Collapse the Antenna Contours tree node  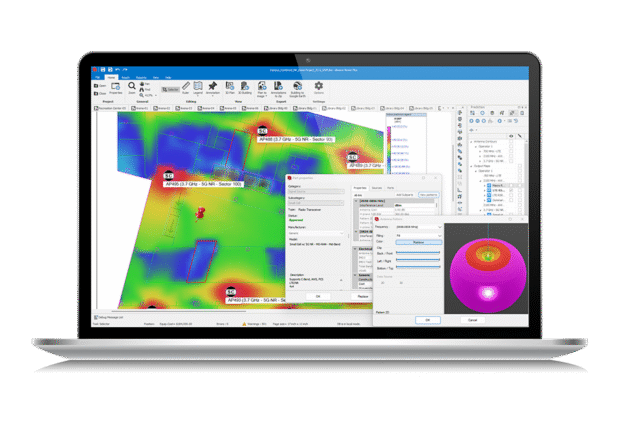[472, 139]
